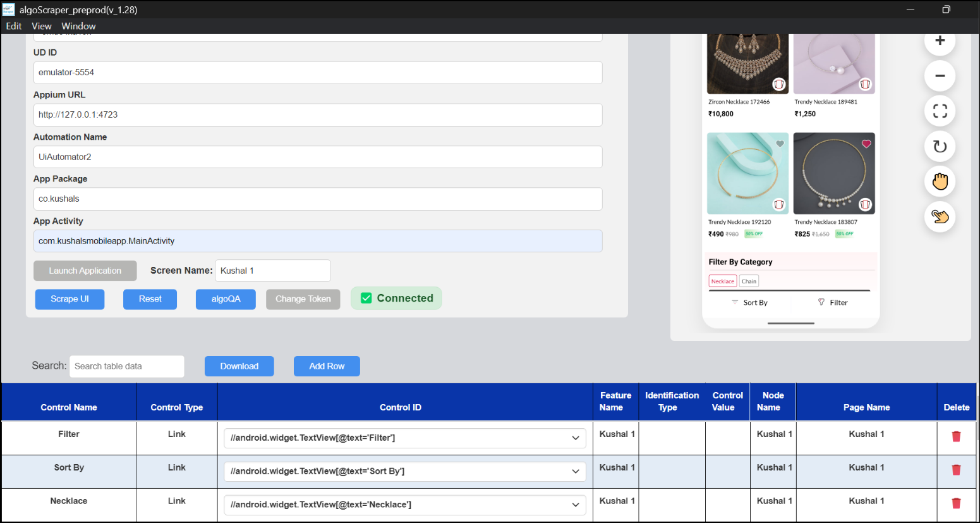Screen dimensions: 980x523
Task: Click the App Package input
Action: 318,199
